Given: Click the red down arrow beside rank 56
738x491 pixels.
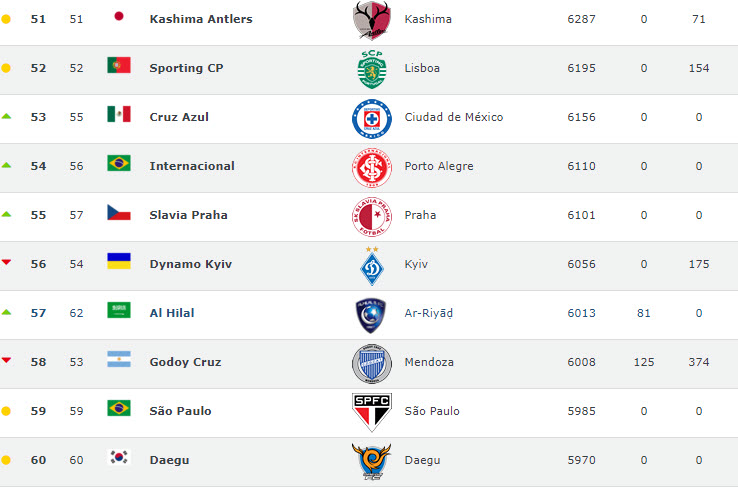Looking at the screenshot, I should pyautogui.click(x=6, y=262).
